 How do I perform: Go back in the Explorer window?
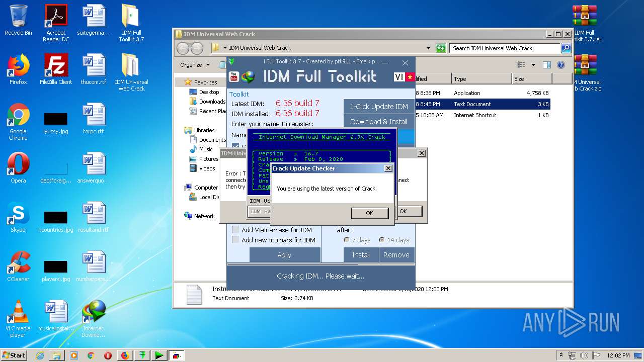183,48
